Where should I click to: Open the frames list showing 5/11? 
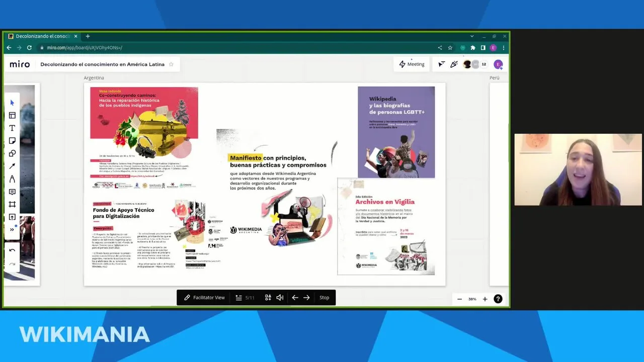pyautogui.click(x=245, y=298)
